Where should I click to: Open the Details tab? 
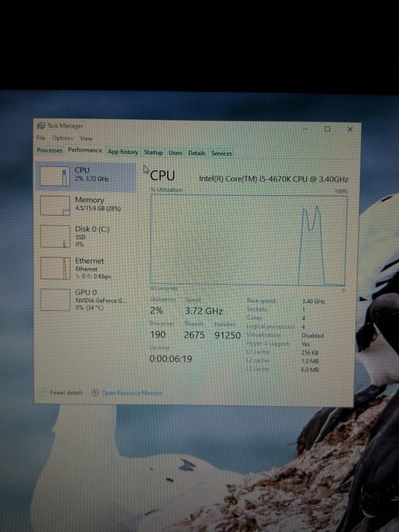pyautogui.click(x=197, y=154)
